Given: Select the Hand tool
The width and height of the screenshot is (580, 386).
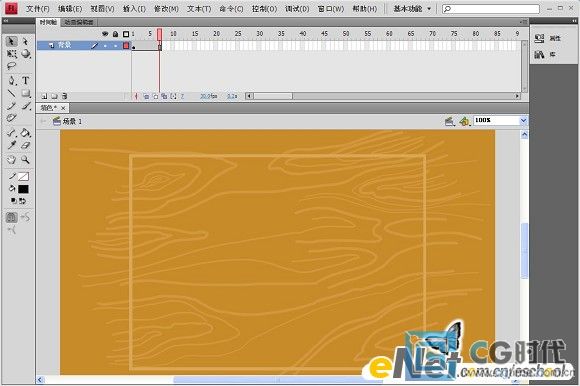Looking at the screenshot, I should tap(11, 160).
